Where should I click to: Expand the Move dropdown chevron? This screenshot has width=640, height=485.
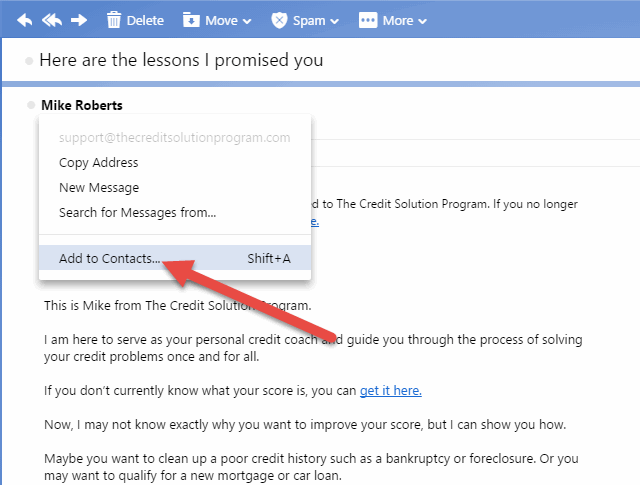(247, 21)
